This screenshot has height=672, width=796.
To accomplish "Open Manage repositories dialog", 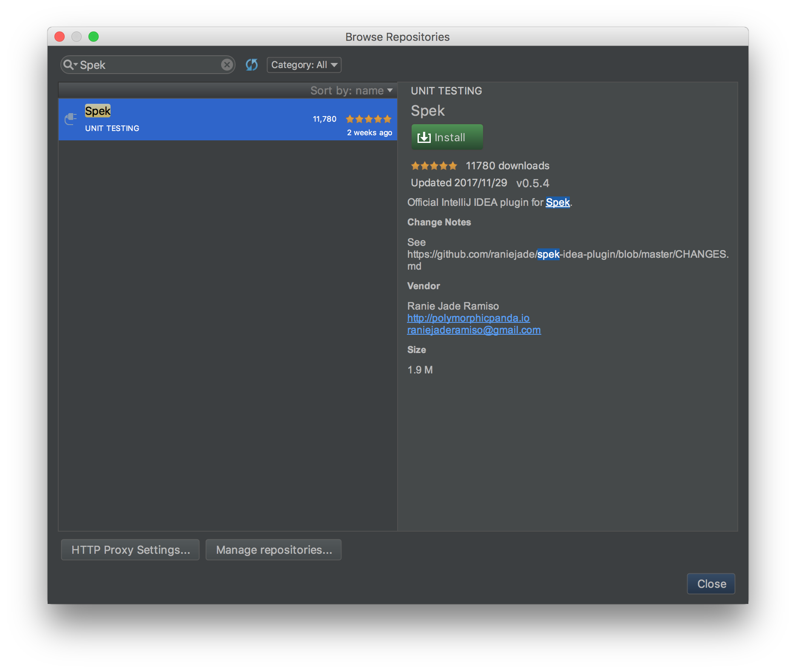I will pyautogui.click(x=273, y=550).
